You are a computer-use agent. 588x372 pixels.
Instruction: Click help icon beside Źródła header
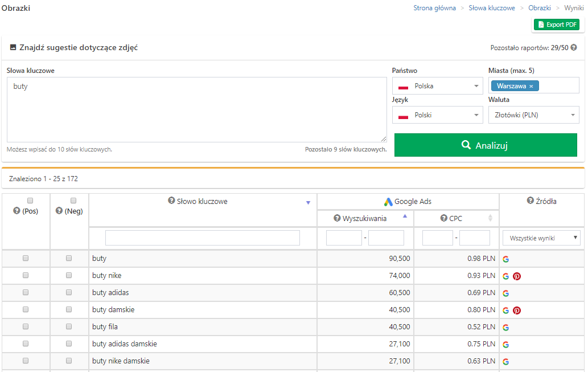coord(530,201)
